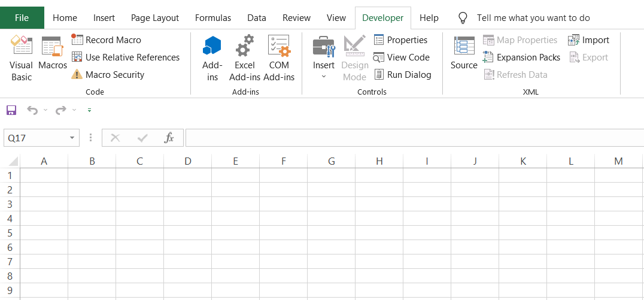
Task: Click the Save icon in quick access toolbar
Action: pos(11,110)
